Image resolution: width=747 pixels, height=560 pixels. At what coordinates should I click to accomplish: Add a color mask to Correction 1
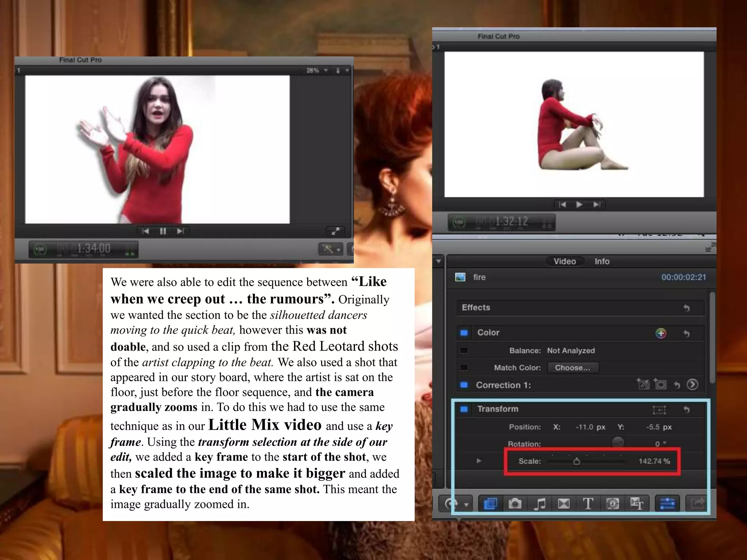tap(643, 384)
